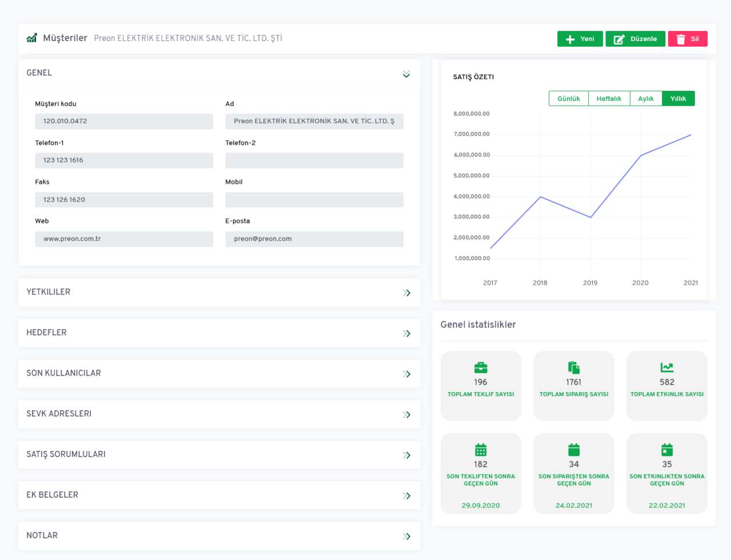The height and width of the screenshot is (560, 731).
Task: Click the date 24.02.2021
Action: coord(574,505)
